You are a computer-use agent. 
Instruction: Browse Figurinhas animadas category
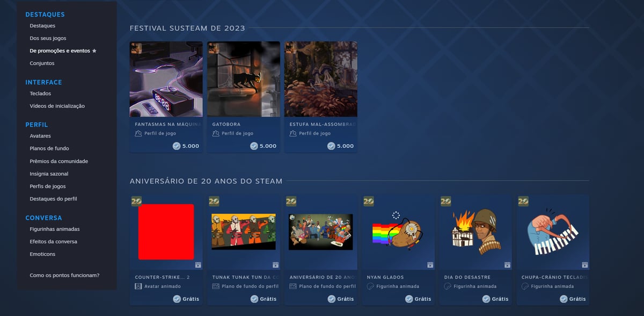click(x=55, y=229)
